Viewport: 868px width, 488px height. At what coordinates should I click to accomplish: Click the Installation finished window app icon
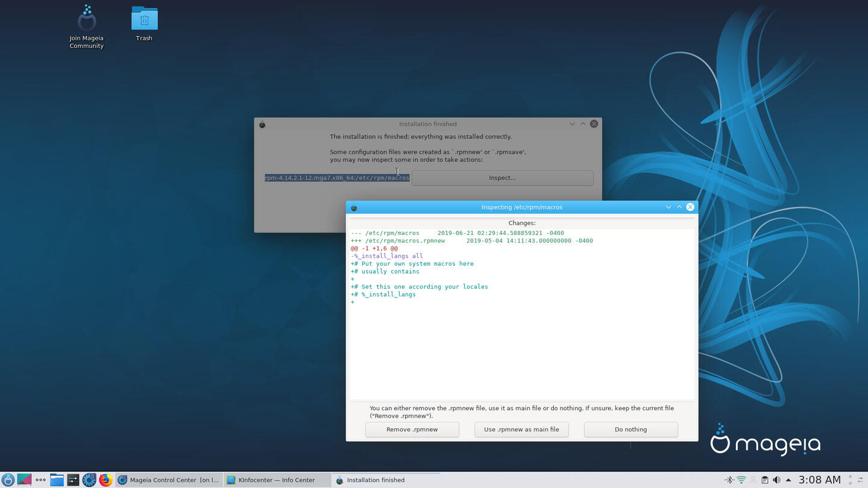click(262, 124)
